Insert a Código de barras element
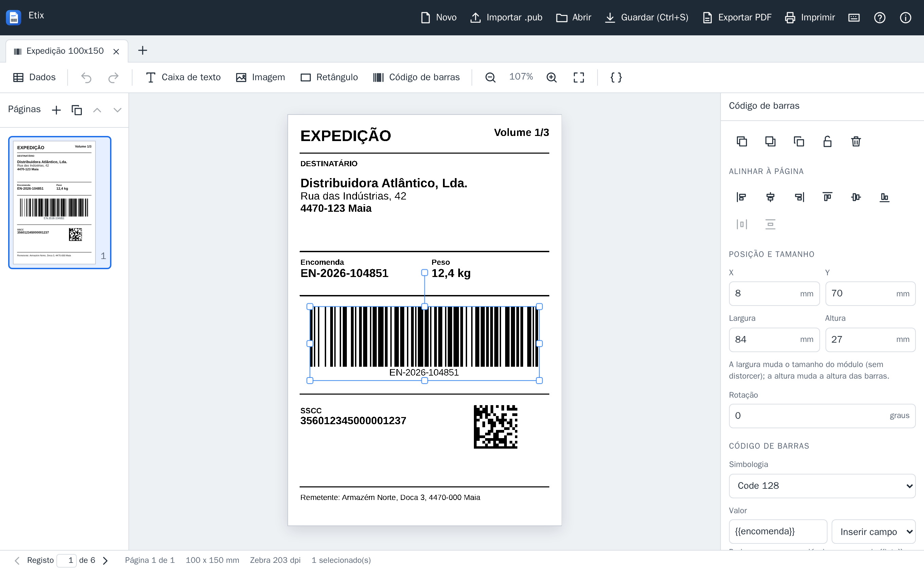 (416, 77)
